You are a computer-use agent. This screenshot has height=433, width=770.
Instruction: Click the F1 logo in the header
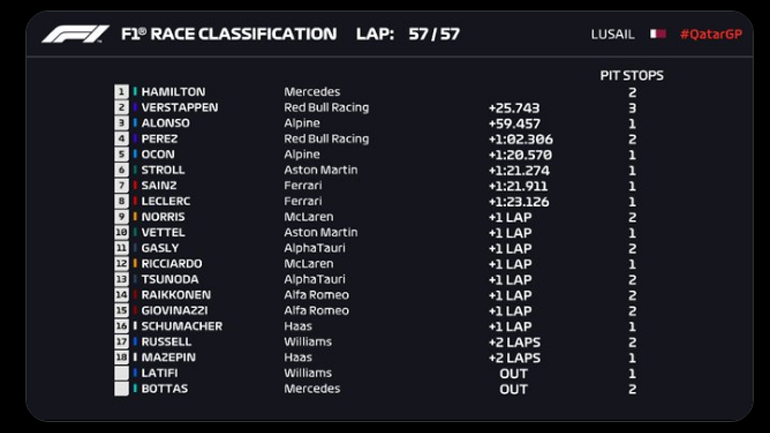pyautogui.click(x=74, y=34)
